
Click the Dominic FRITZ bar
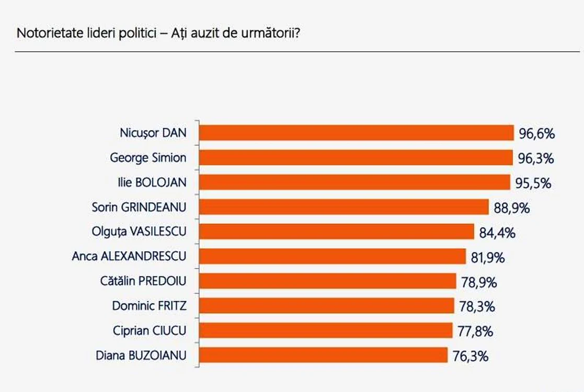coord(327,306)
